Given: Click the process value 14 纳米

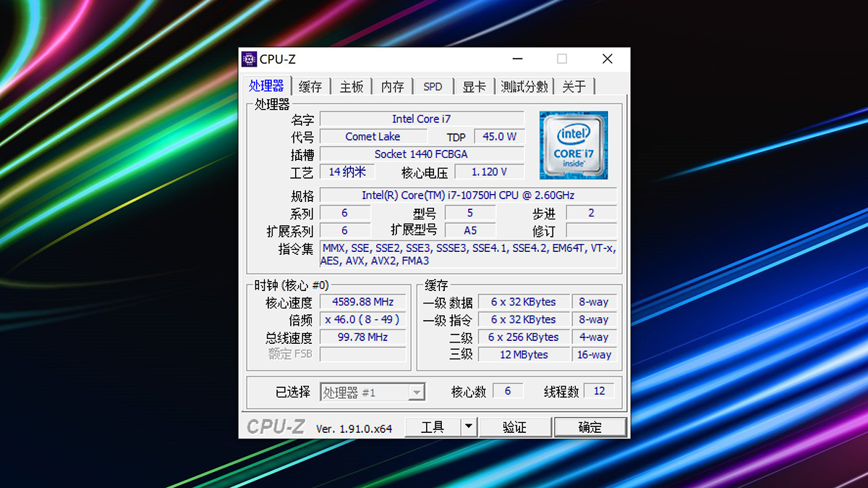Looking at the screenshot, I should [347, 172].
